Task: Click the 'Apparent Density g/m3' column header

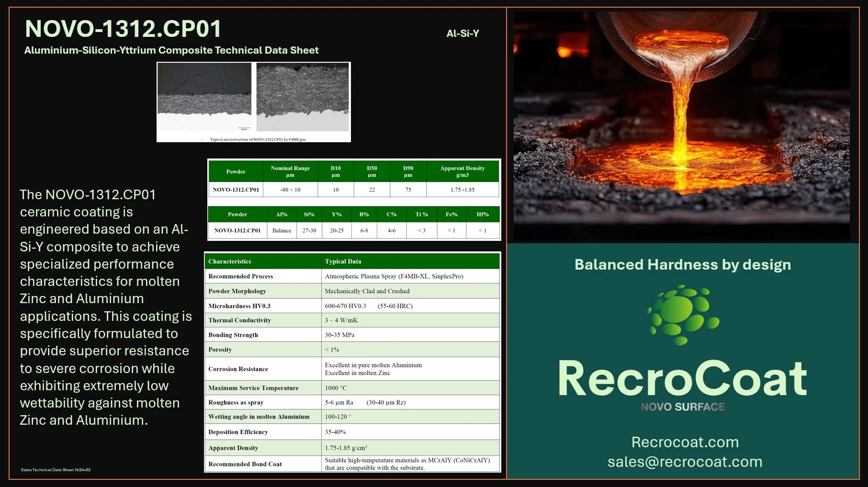Action: [x=462, y=171]
